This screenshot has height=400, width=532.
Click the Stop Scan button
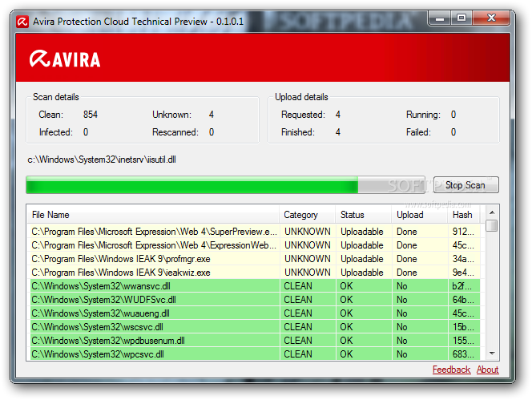(x=465, y=185)
